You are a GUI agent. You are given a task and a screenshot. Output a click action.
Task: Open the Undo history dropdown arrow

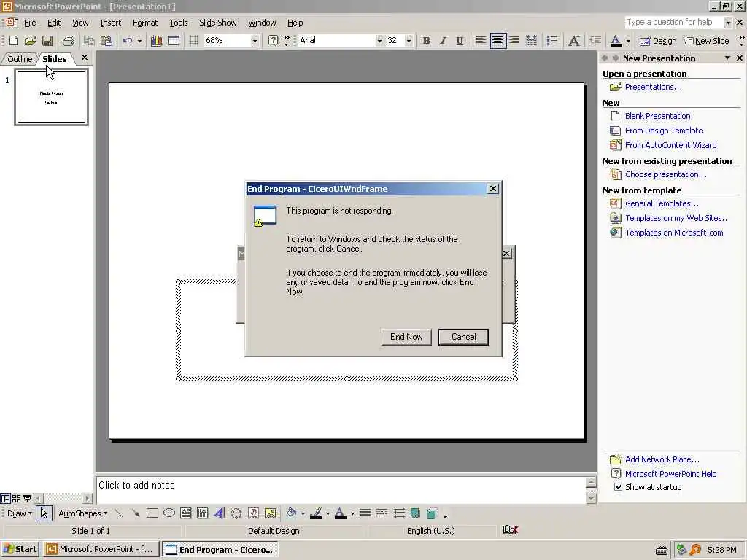(139, 41)
